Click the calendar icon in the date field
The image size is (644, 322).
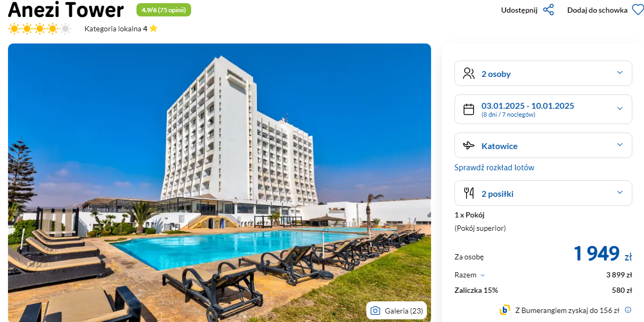[x=469, y=109]
